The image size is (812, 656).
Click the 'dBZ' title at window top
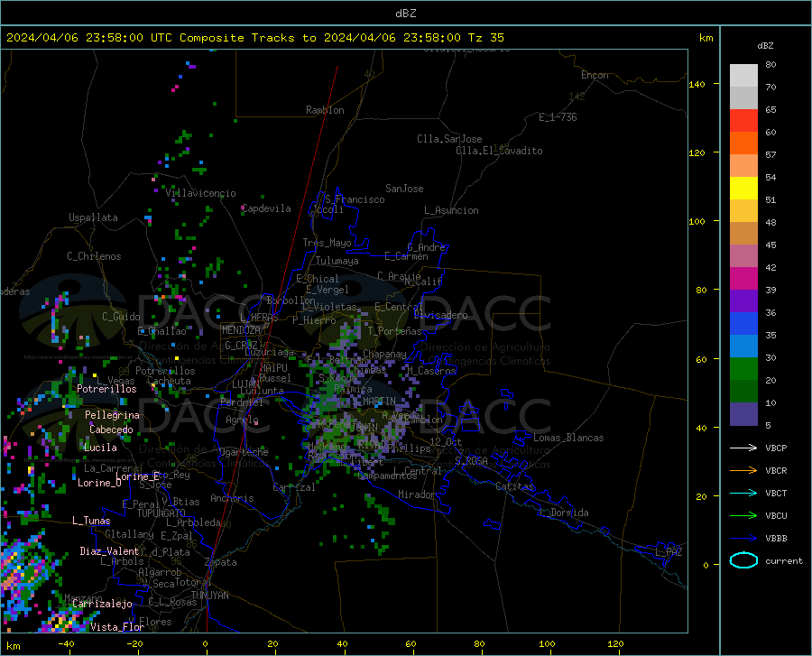(405, 14)
